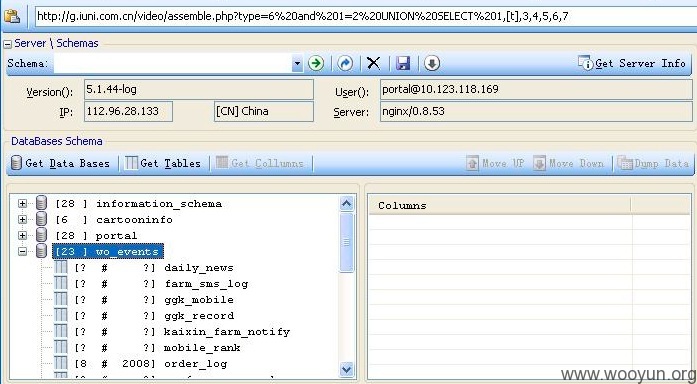Click the tree scrollbar up arrow

click(347, 204)
